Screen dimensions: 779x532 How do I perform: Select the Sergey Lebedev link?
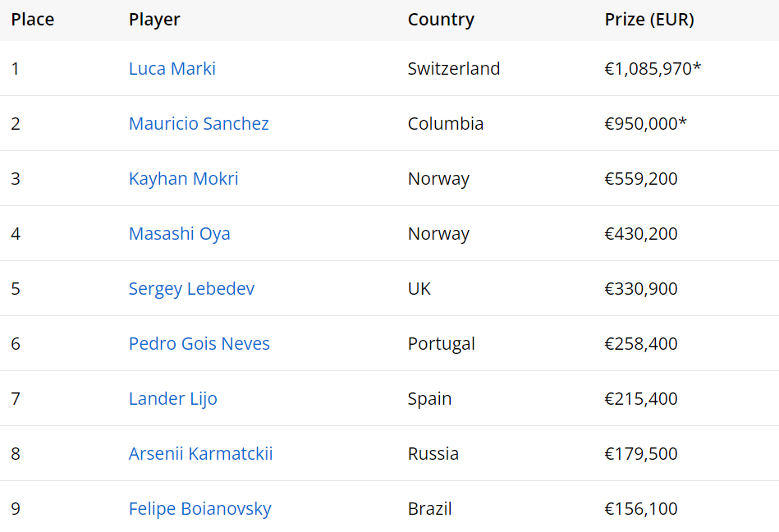[x=191, y=289]
